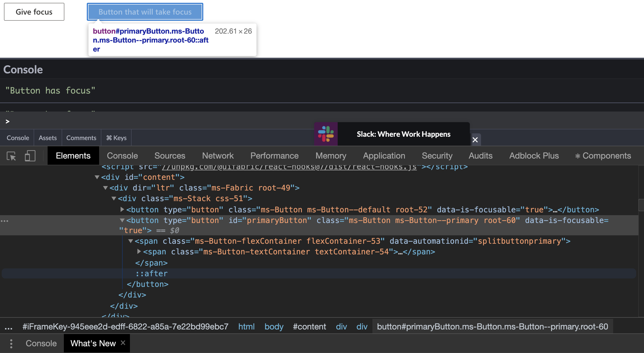Select html in the breadcrumb bar

click(x=246, y=326)
